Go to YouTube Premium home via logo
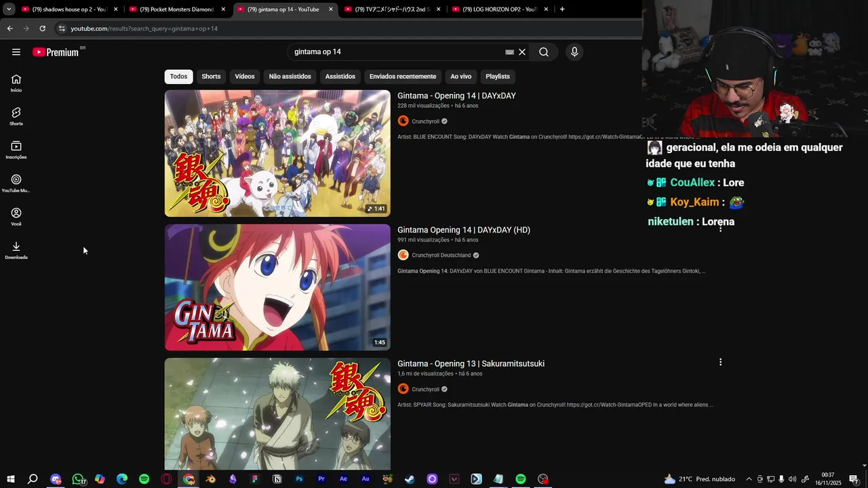 (57, 52)
